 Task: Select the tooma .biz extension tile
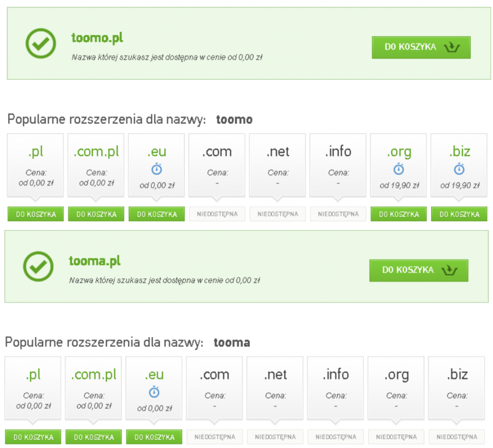457,387
